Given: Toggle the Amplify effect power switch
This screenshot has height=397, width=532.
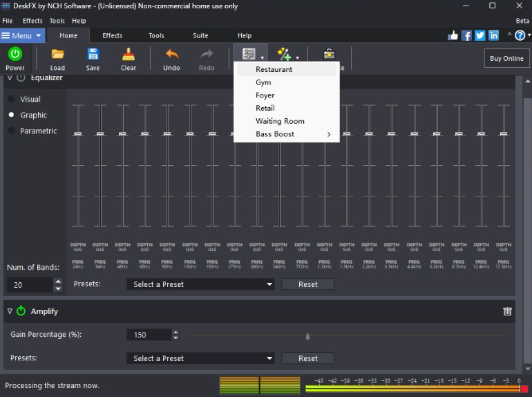Looking at the screenshot, I should click(21, 311).
